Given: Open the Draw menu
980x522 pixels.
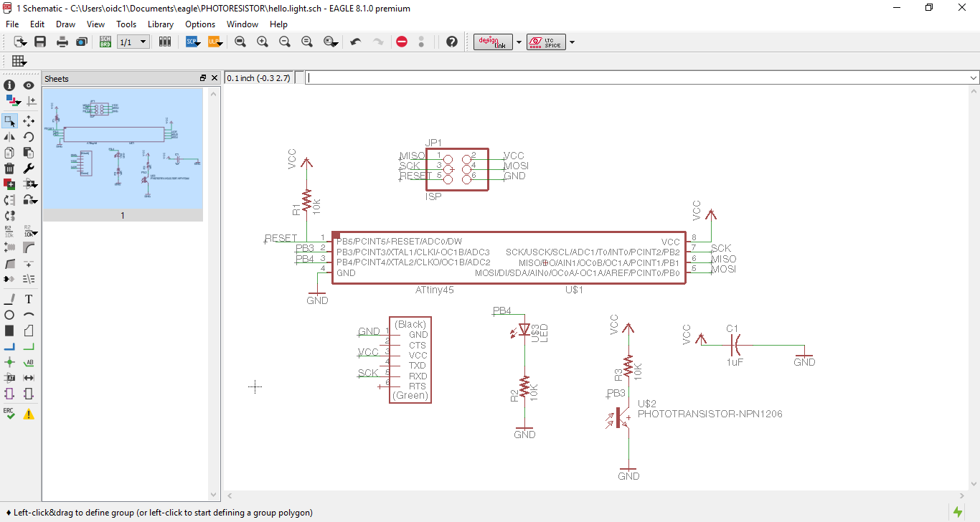Looking at the screenshot, I should 66,24.
